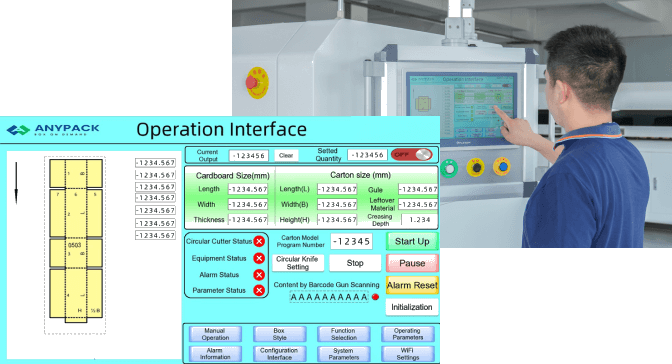Open Circular Knife Setting
The height and width of the screenshot is (364, 672).
coord(298,263)
